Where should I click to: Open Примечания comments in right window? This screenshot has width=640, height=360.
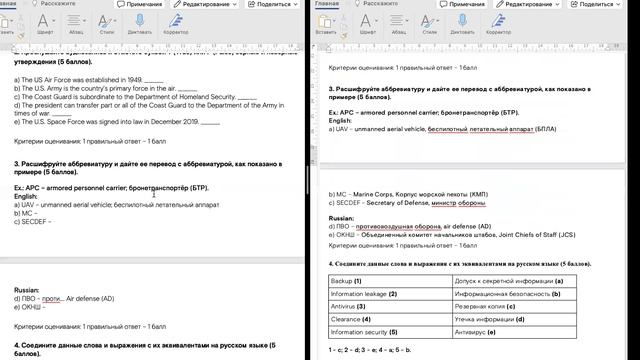coord(462,4)
